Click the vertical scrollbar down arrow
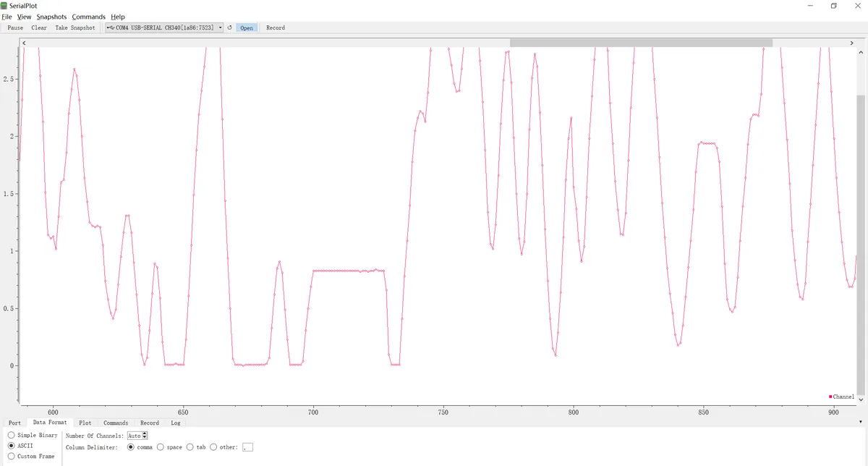 coord(861,399)
